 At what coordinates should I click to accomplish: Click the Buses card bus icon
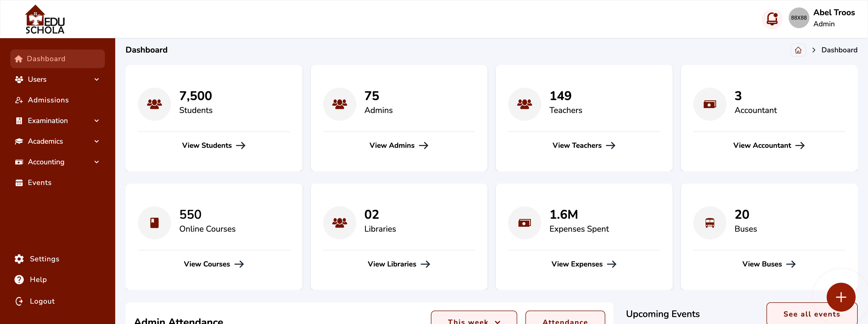[x=710, y=223]
